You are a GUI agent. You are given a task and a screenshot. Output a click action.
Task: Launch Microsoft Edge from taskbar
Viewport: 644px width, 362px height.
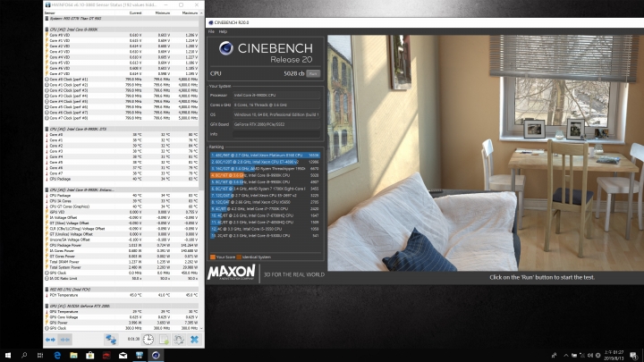tap(57, 356)
